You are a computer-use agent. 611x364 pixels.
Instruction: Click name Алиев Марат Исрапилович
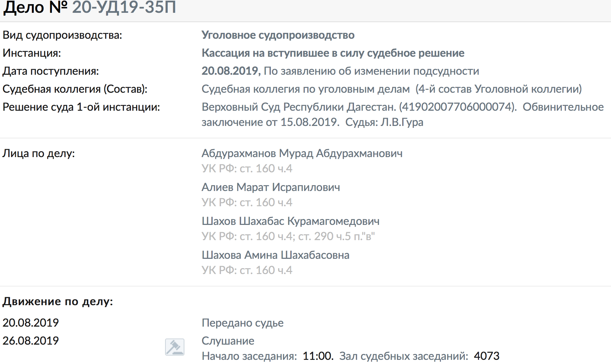(x=271, y=187)
